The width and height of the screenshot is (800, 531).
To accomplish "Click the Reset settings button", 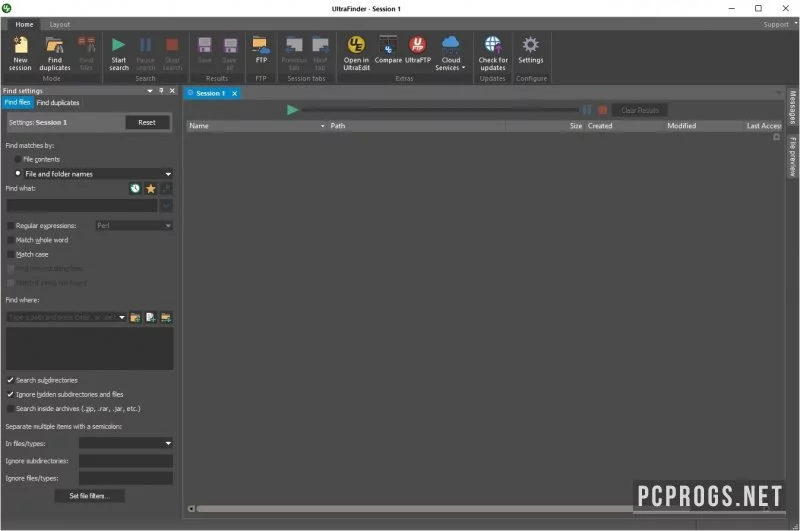I will [x=147, y=122].
